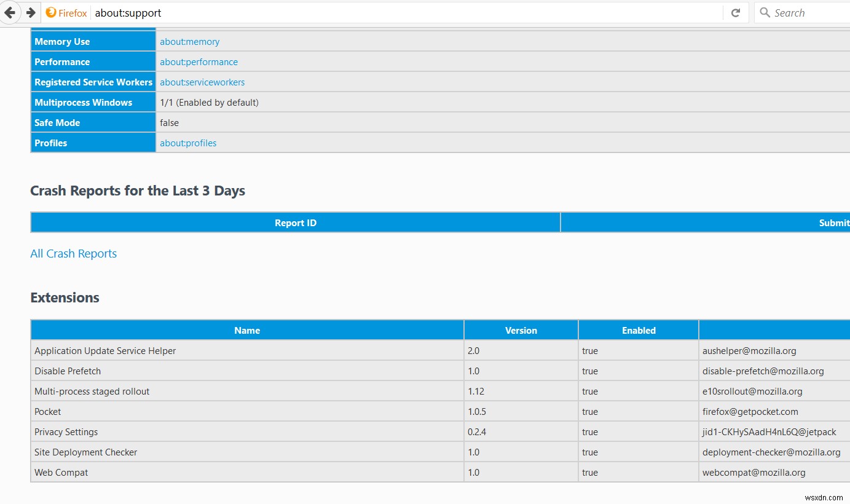Click the magnifying glass search icon
Viewport: 850px width, 504px height.
click(x=765, y=12)
